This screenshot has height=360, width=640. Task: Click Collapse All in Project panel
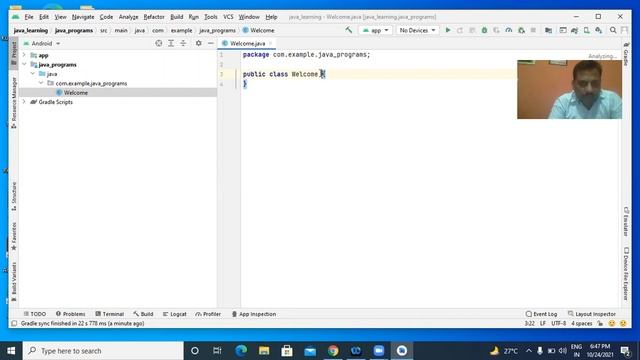pyautogui.click(x=183, y=43)
